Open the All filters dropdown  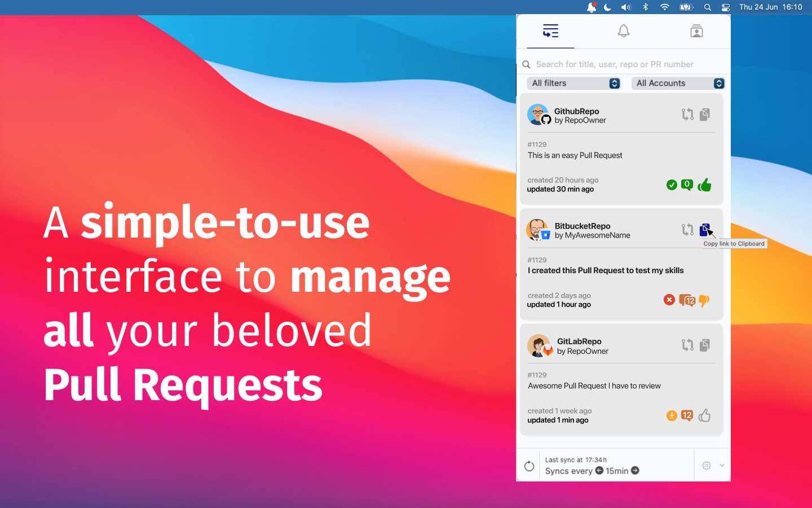click(573, 83)
